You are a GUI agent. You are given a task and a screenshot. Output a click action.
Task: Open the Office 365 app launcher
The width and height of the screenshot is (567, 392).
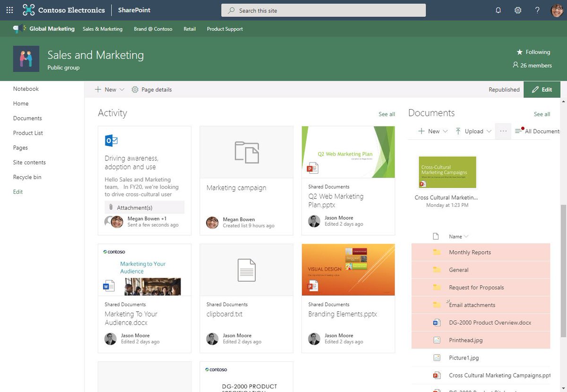pos(9,10)
